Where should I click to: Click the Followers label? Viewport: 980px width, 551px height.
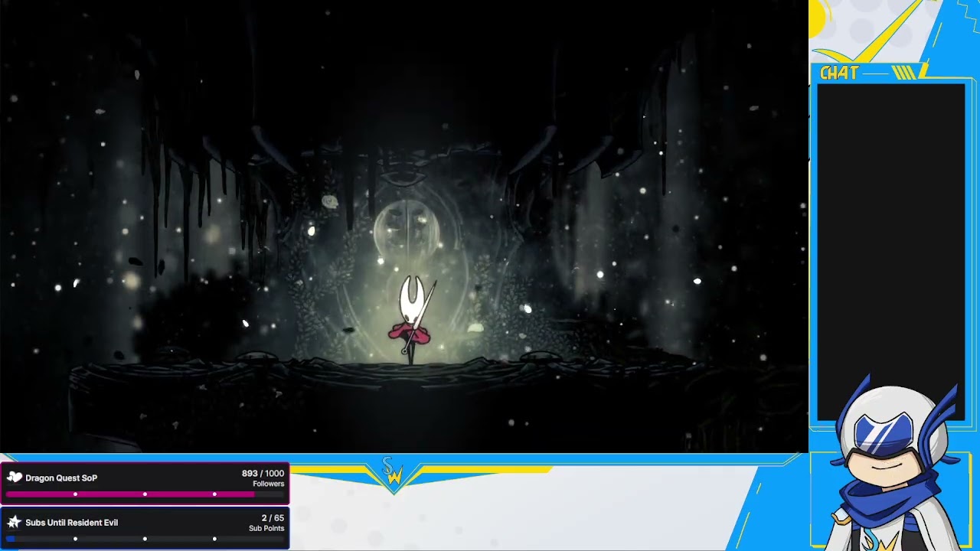pyautogui.click(x=268, y=484)
